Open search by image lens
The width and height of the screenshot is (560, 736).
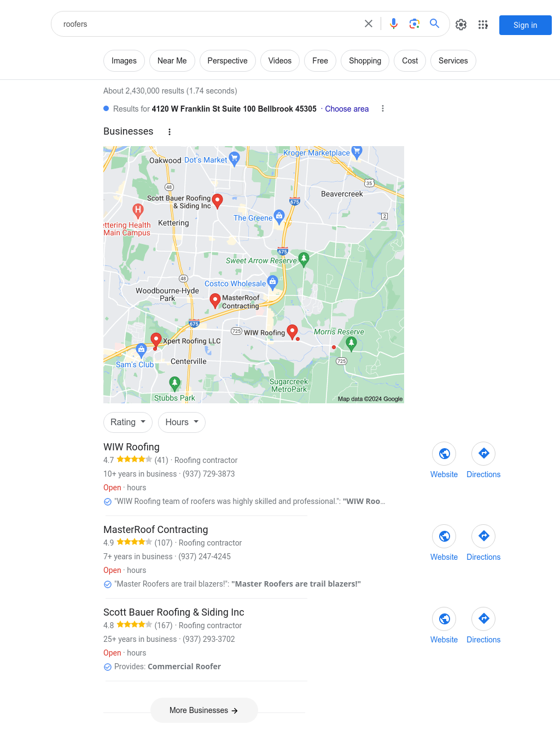pyautogui.click(x=415, y=24)
